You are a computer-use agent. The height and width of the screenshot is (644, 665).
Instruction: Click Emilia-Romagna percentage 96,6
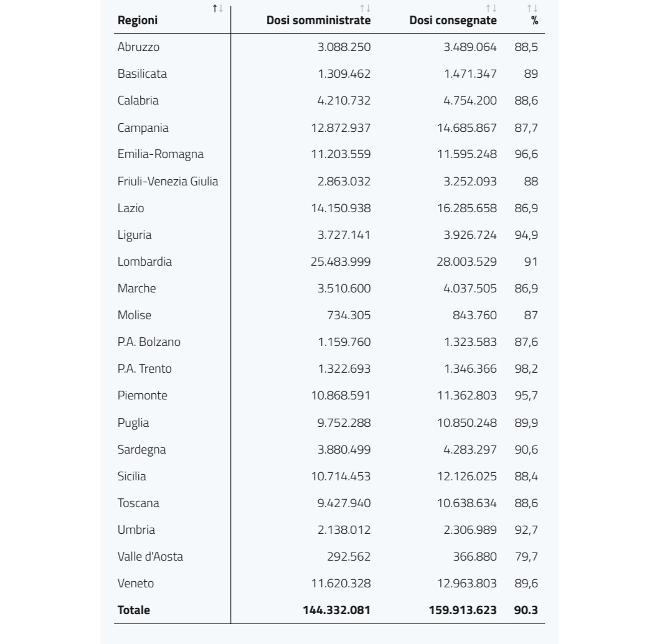tap(526, 155)
